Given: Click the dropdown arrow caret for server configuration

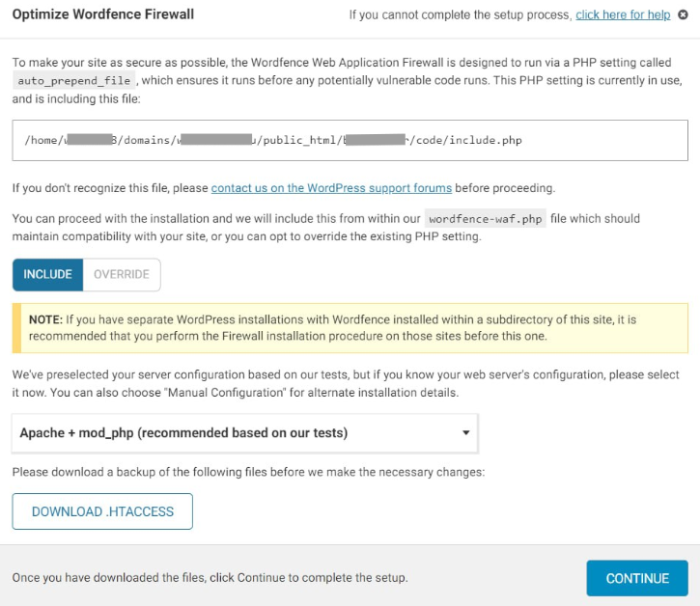Looking at the screenshot, I should tap(466, 433).
